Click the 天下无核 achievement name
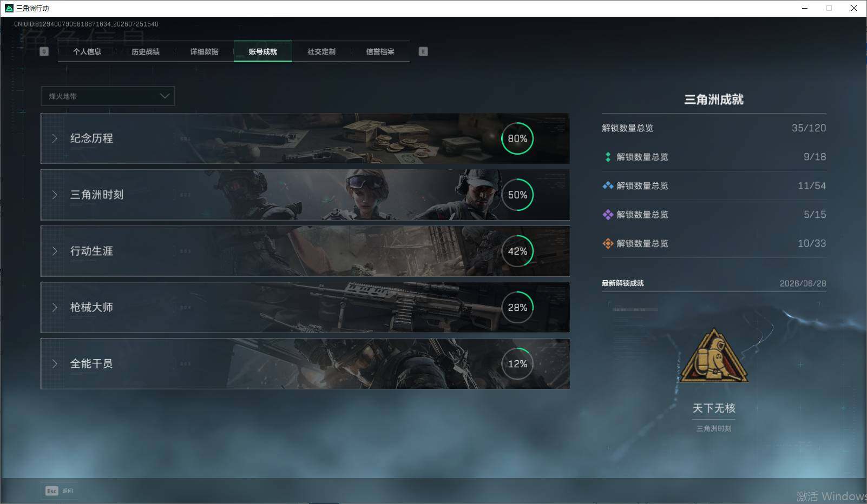 pyautogui.click(x=714, y=408)
